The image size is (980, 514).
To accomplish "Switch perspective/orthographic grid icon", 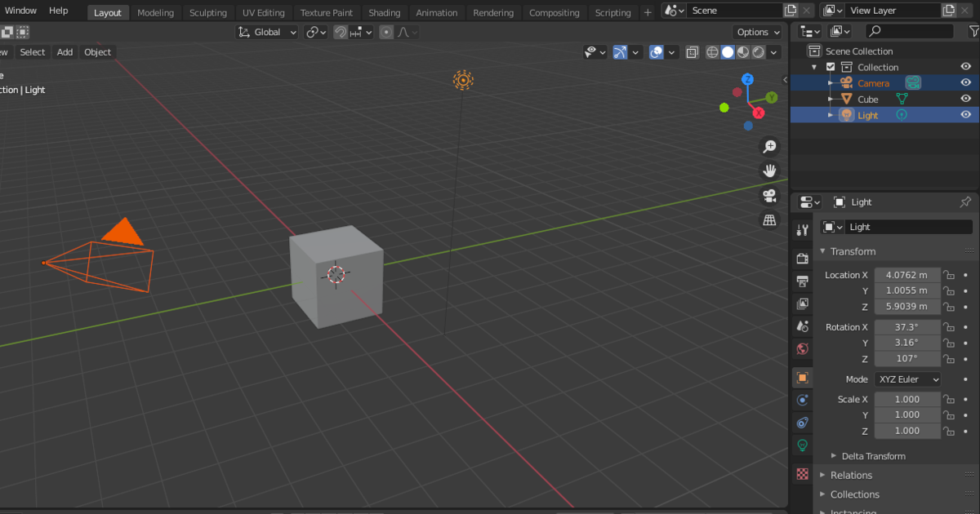I will 769,219.
